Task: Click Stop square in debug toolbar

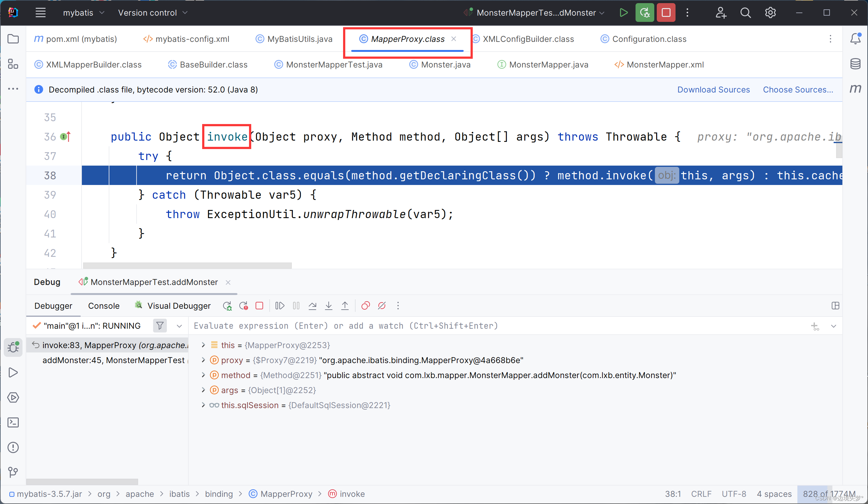Action: point(259,306)
